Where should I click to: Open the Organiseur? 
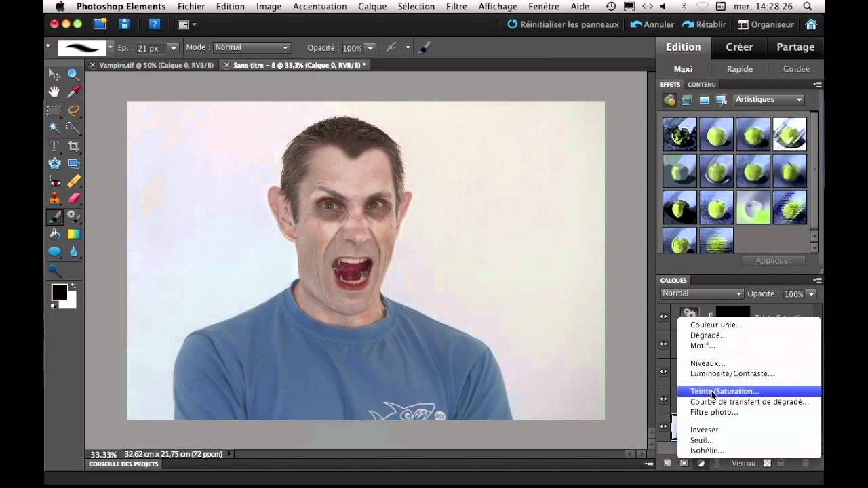point(766,24)
